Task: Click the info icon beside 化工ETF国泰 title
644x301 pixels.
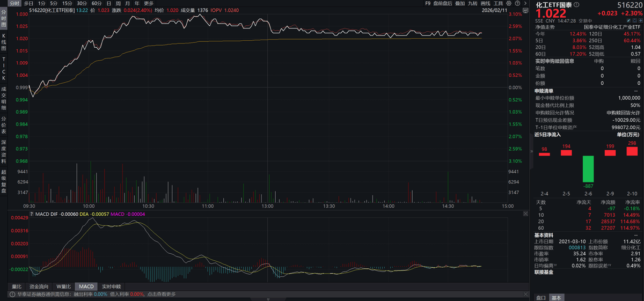Action: (576, 5)
